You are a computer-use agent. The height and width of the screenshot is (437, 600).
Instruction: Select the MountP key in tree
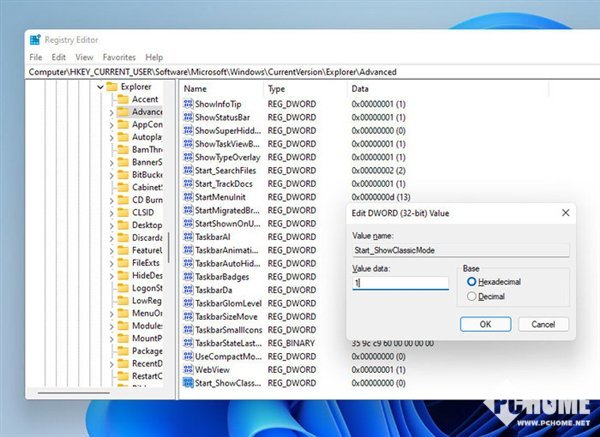(x=147, y=338)
